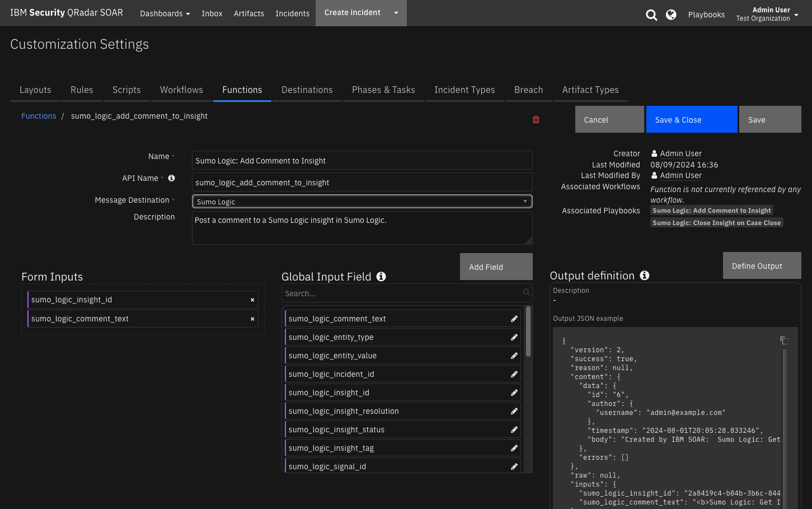Open Sumo Logic: Add Comment to Insight playbook
Viewport: 812px width, 509px height.
(x=712, y=211)
